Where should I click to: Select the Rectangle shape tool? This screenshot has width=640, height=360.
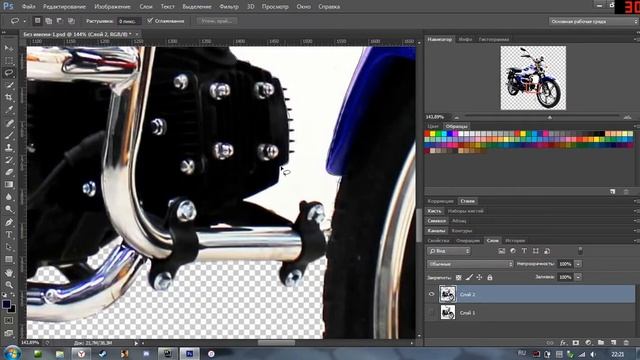pyautogui.click(x=9, y=260)
